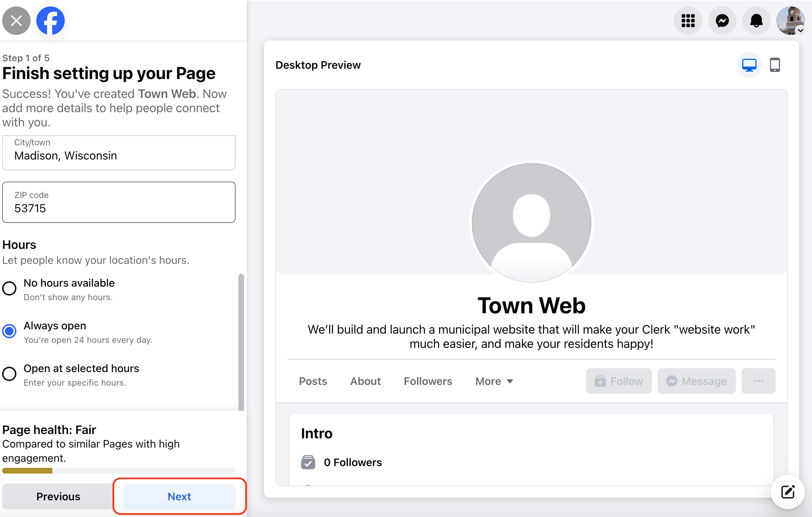Viewport: 812px width, 517px height.
Task: Select Open at selected hours option
Action: (9, 374)
